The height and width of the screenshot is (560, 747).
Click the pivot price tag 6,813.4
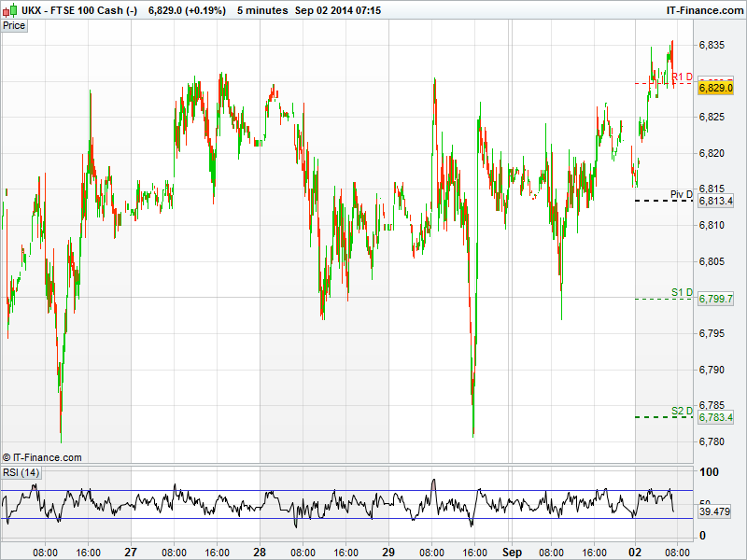pyautogui.click(x=715, y=201)
